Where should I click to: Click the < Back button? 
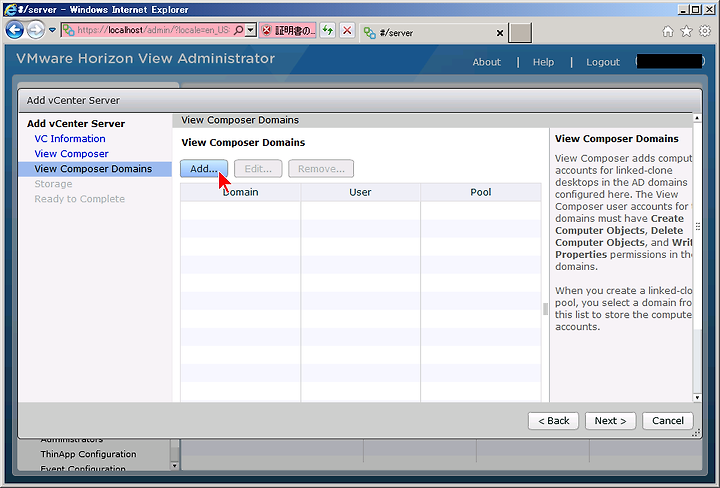pyautogui.click(x=553, y=421)
